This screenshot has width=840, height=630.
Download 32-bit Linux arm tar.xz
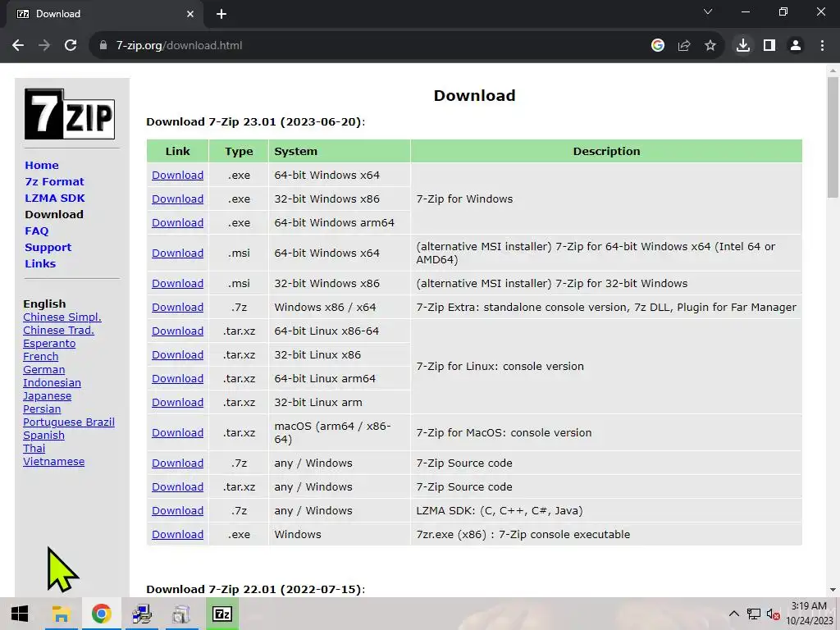[x=177, y=402]
